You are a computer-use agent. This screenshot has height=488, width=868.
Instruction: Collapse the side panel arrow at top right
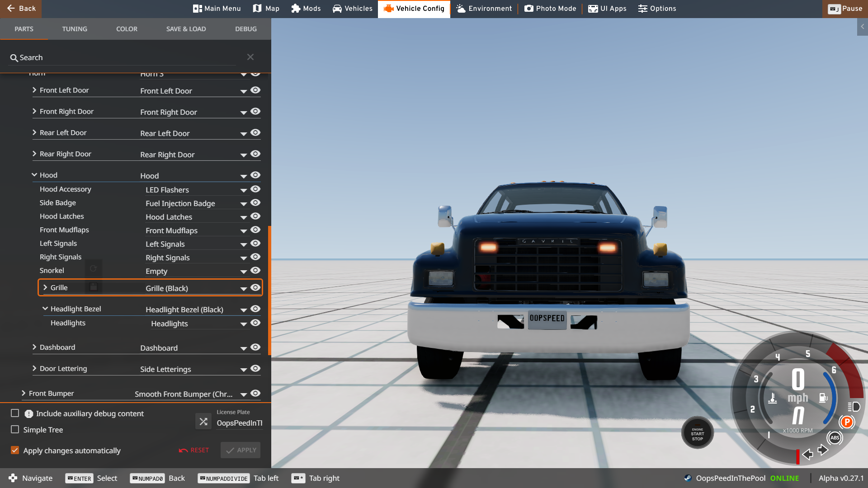click(862, 27)
